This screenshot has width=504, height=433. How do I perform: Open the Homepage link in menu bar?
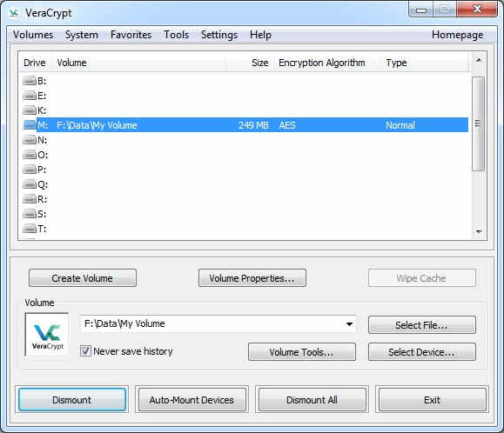coord(457,35)
